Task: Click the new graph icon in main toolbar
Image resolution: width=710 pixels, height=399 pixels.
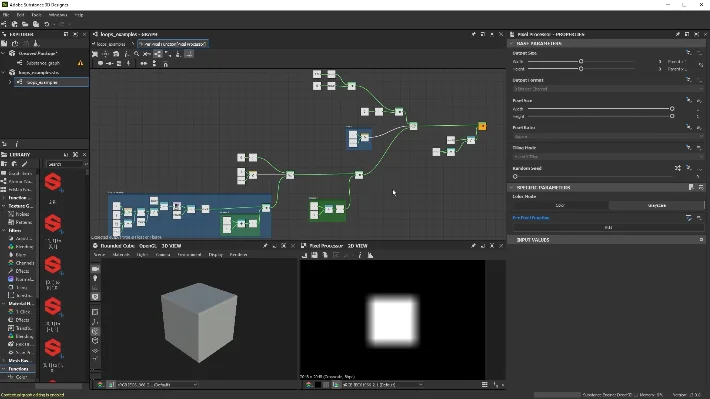Action: pyautogui.click(x=4, y=24)
